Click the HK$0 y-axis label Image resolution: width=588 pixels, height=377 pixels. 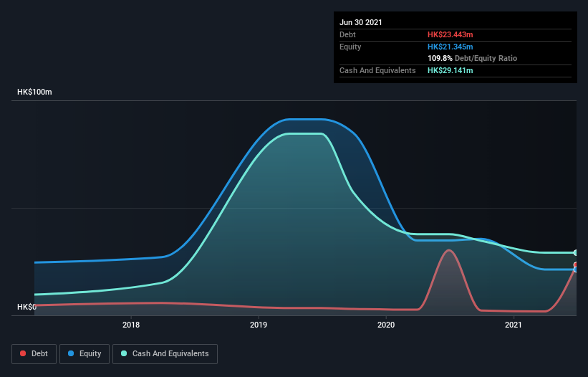pos(26,307)
